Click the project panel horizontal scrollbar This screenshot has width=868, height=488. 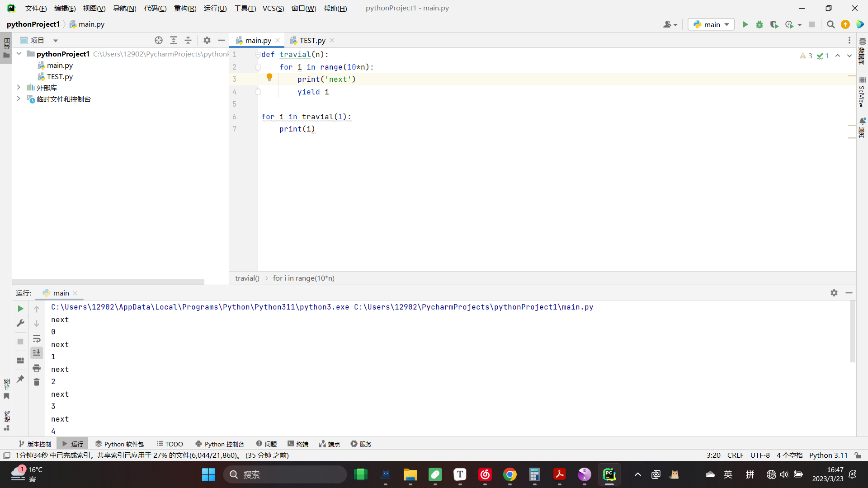(x=108, y=281)
